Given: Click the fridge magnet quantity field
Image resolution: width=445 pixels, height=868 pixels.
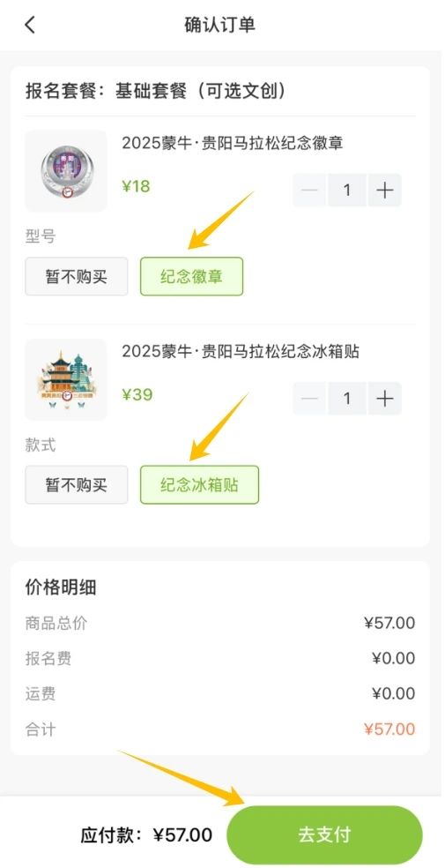Looking at the screenshot, I should click(347, 399).
